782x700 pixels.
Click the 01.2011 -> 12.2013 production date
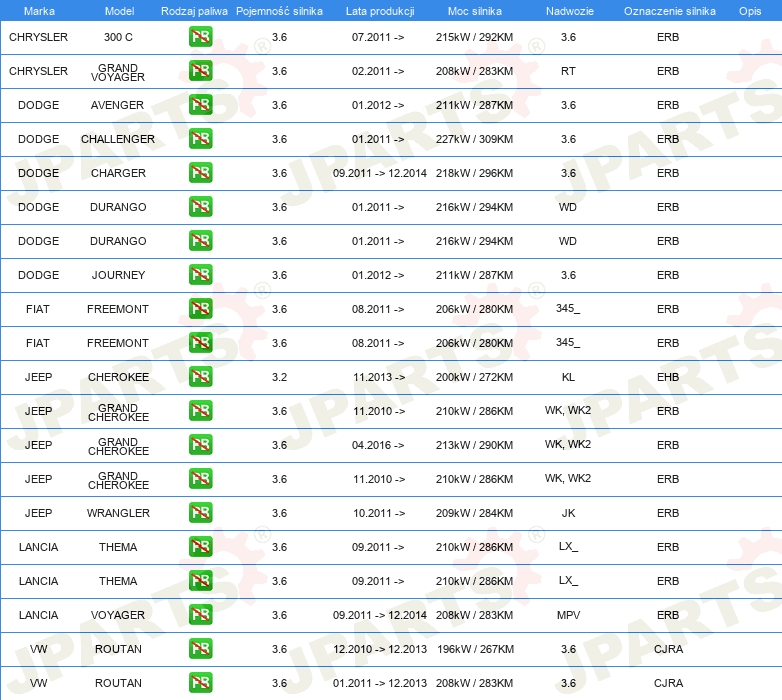coord(380,683)
